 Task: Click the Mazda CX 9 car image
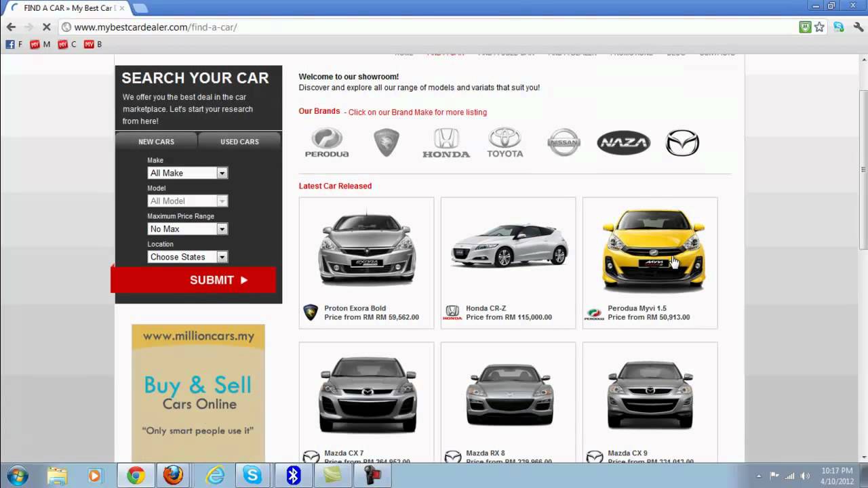pos(650,394)
